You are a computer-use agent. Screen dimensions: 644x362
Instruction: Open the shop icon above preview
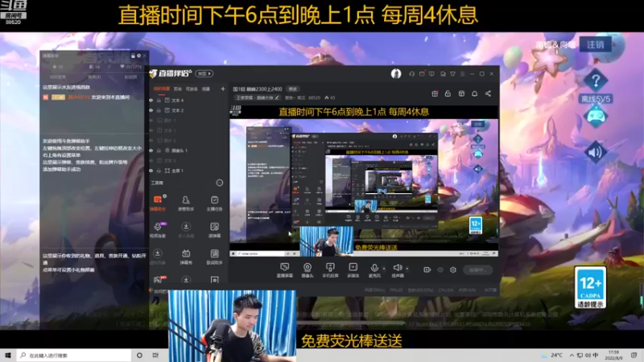point(461,93)
